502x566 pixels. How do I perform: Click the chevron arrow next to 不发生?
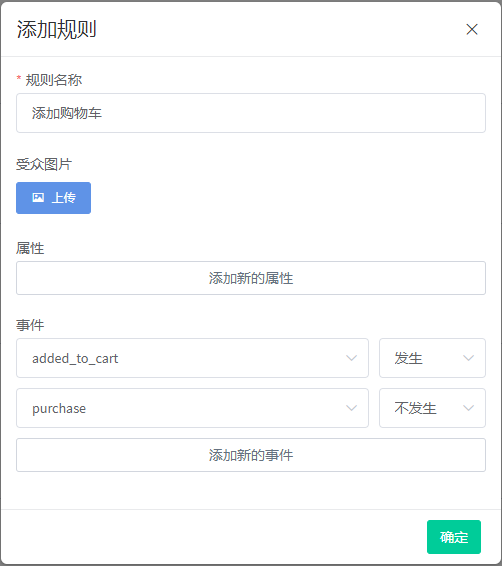pyautogui.click(x=468, y=408)
